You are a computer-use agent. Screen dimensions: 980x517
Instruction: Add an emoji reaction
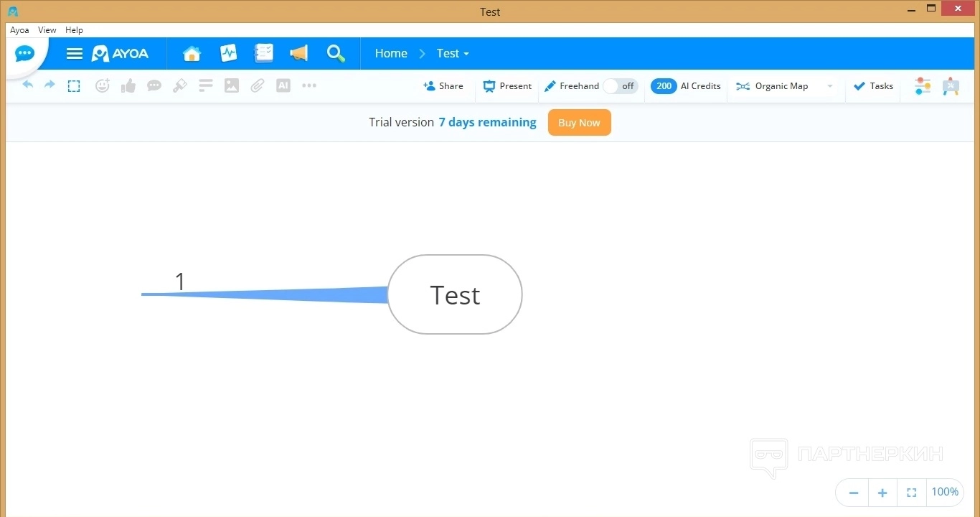click(x=103, y=86)
